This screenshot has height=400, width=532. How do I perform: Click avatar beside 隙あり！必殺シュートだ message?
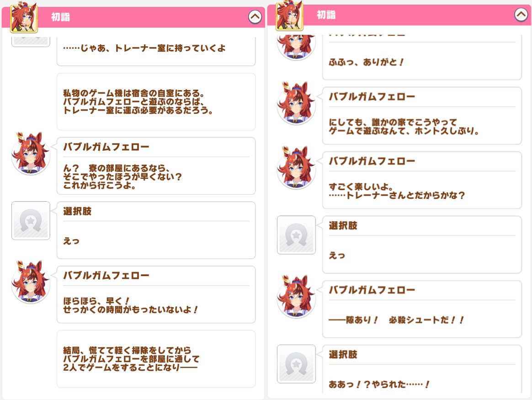pyautogui.click(x=296, y=297)
